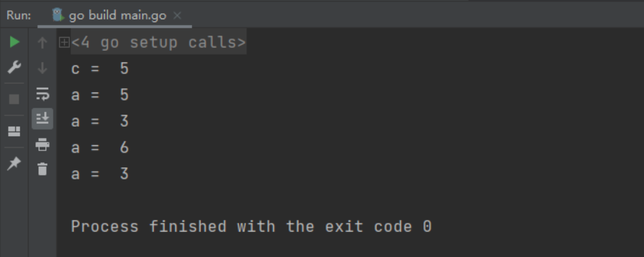The image size is (644, 257).
Task: Pin the Run tab with pin icon
Action: click(14, 163)
